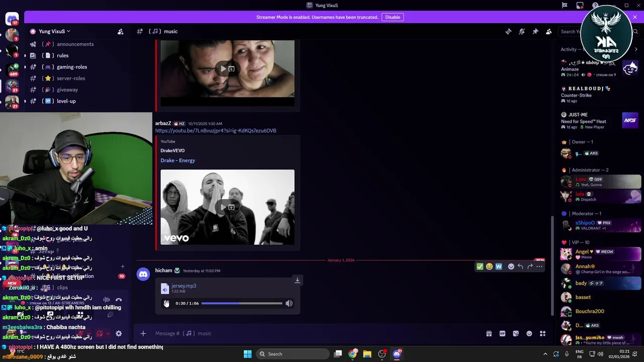Open the emoji picker in message bar
Image resolution: width=644 pixels, height=362 pixels.
pos(529,333)
